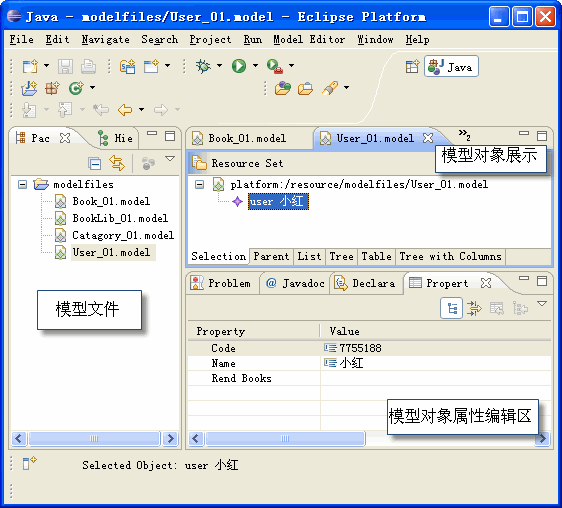The width and height of the screenshot is (562, 508).
Task: Click the Code value 7755188 cell
Action: [x=435, y=348]
